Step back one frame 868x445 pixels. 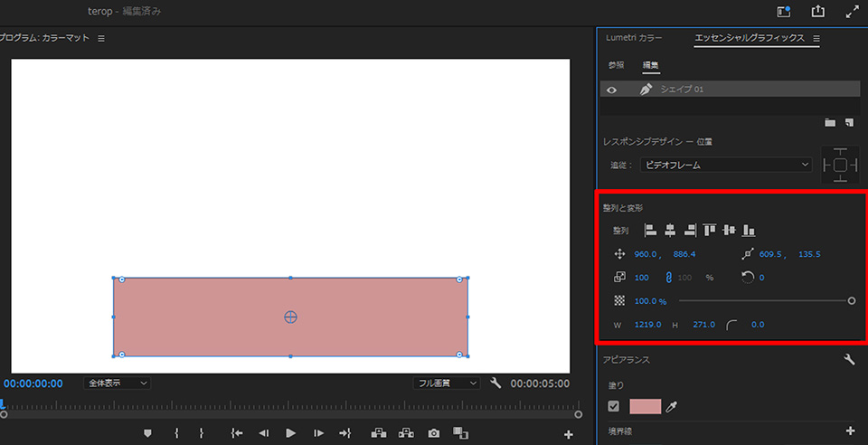(264, 433)
